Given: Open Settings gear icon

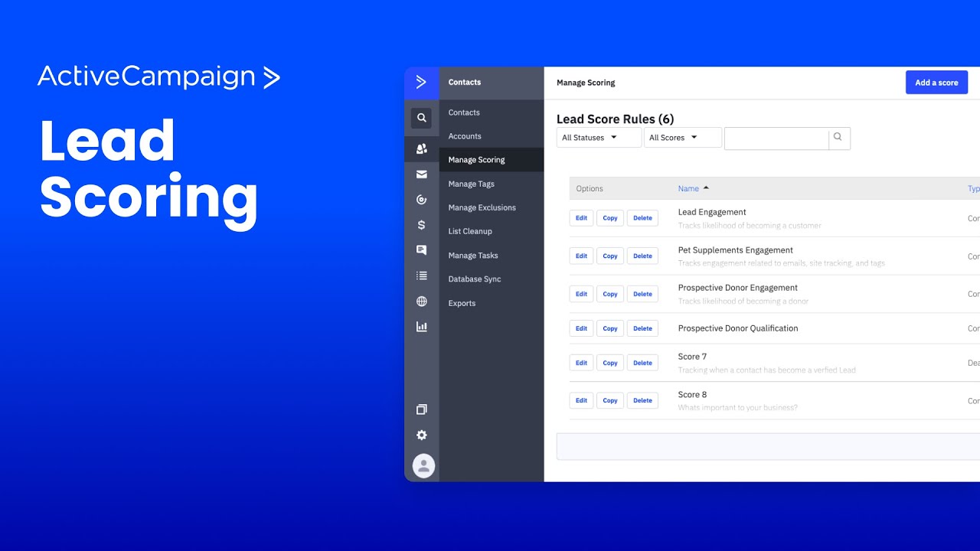Looking at the screenshot, I should click(421, 435).
